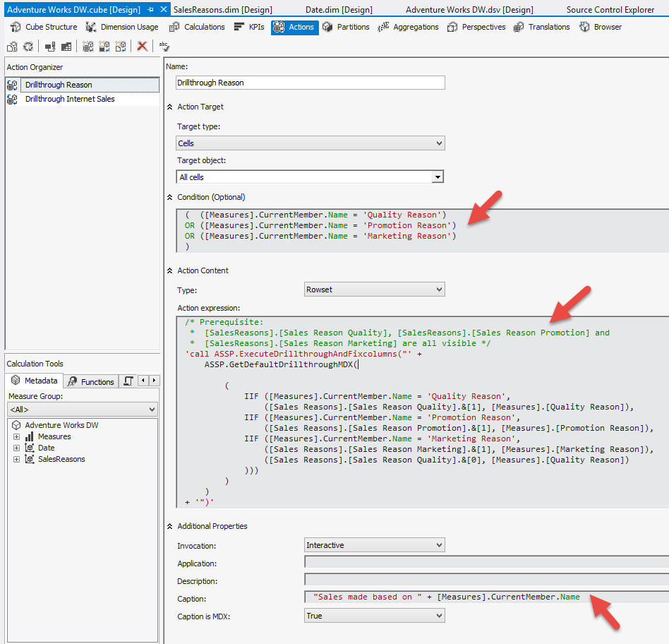669x644 pixels.
Task: Click the red X Delete icon
Action: [142, 46]
